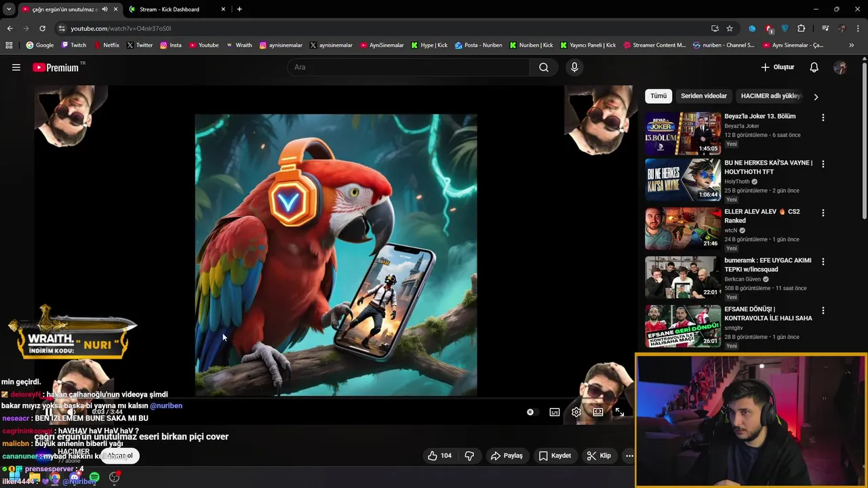Viewport: 868px width, 488px height.
Task: Open the apps grid in bookmarks bar
Action: (9, 45)
